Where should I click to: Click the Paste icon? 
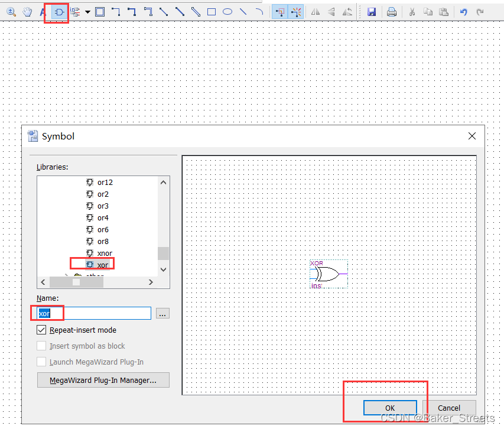[x=444, y=12]
